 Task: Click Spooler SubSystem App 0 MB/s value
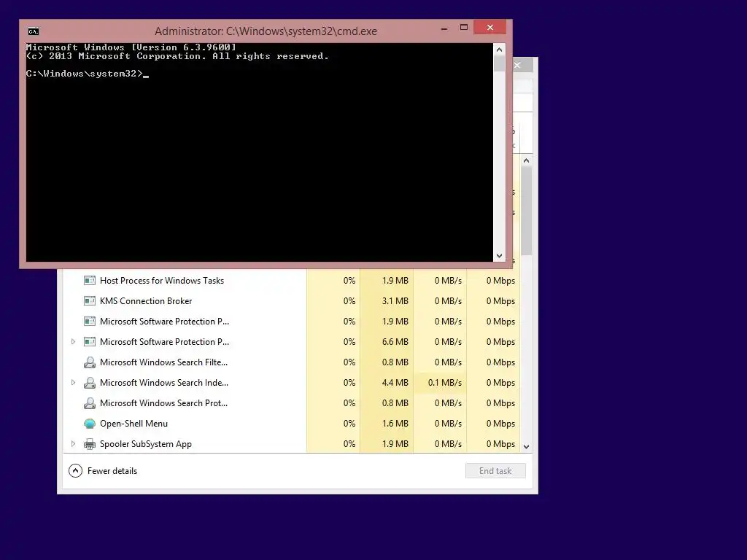pos(449,444)
